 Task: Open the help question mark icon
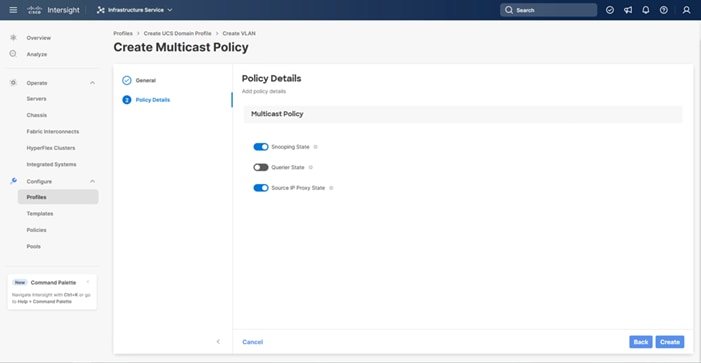click(x=664, y=10)
